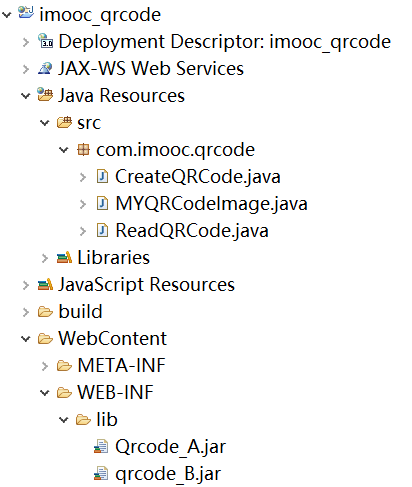Select qrcode_B.jar library entry
Screen dimensions: 412x487
click(x=168, y=474)
